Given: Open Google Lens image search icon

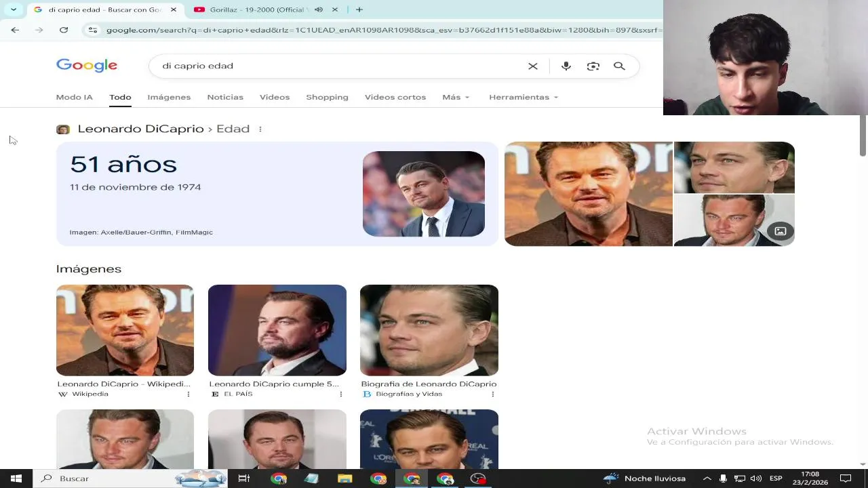Looking at the screenshot, I should 593,66.
